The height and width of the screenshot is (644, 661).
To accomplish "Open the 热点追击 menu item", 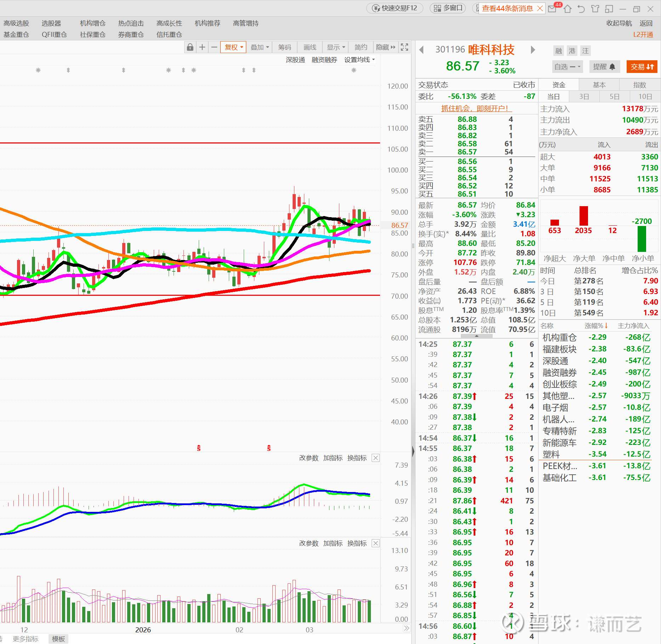I will [x=131, y=23].
